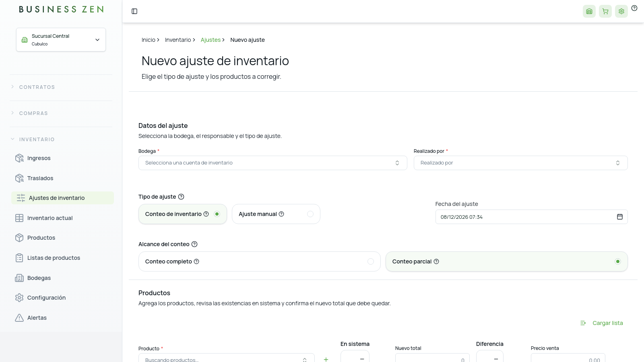Click the Precio venta input field

tap(568, 358)
